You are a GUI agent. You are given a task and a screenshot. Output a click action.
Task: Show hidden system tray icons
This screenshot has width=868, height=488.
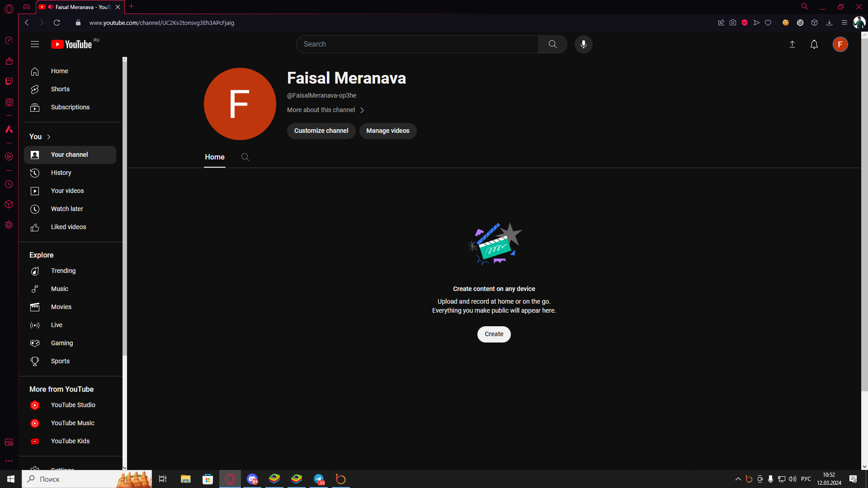click(x=738, y=479)
